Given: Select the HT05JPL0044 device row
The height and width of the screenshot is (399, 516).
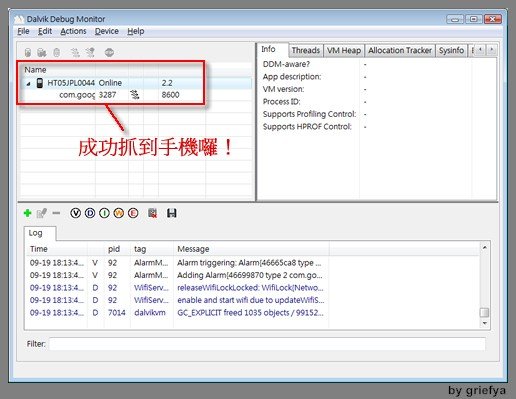Looking at the screenshot, I should click(x=136, y=83).
